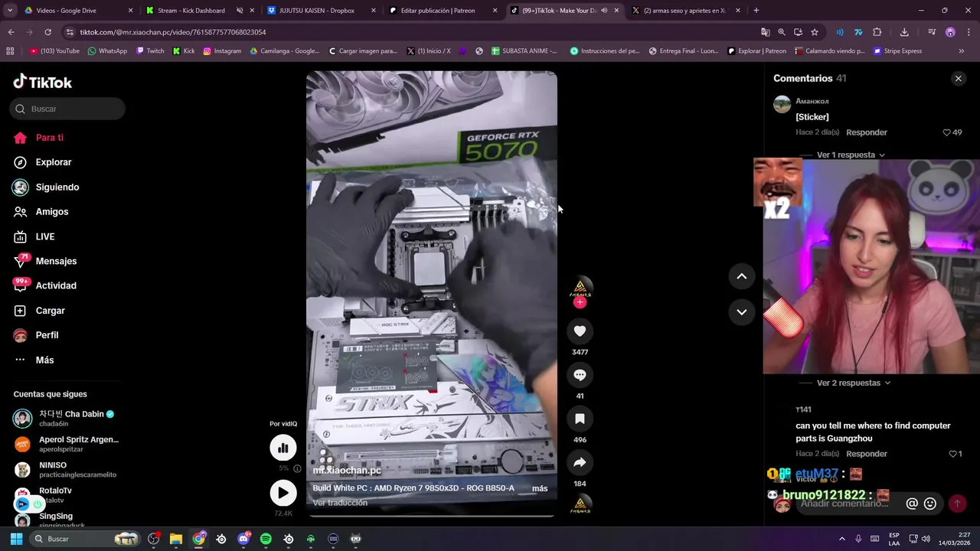Bookmark the video with 496 saves

580,419
